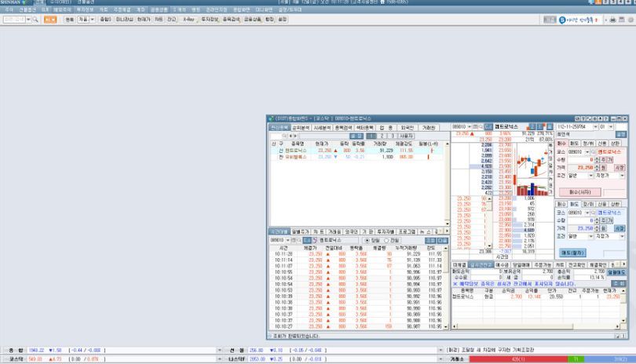
Task: Open the 설정/도우미 menu
Action: 290,9
